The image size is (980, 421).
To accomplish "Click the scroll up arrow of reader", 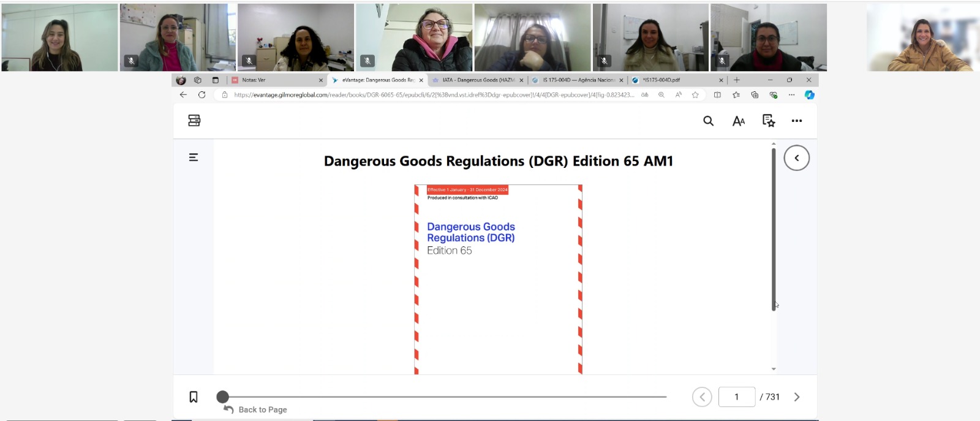I will tap(774, 143).
